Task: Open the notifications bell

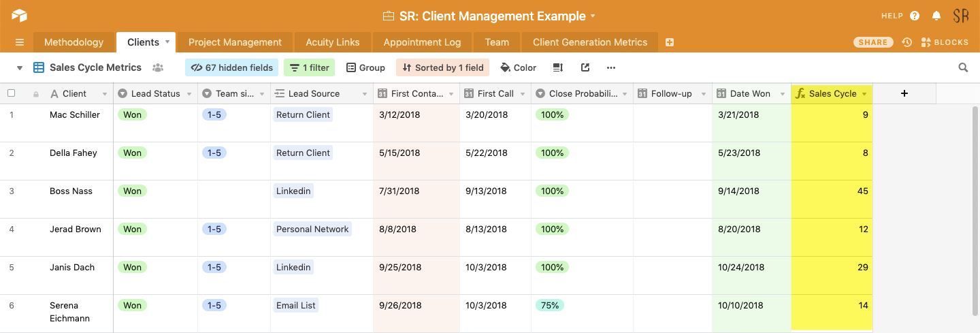Action: click(x=936, y=16)
